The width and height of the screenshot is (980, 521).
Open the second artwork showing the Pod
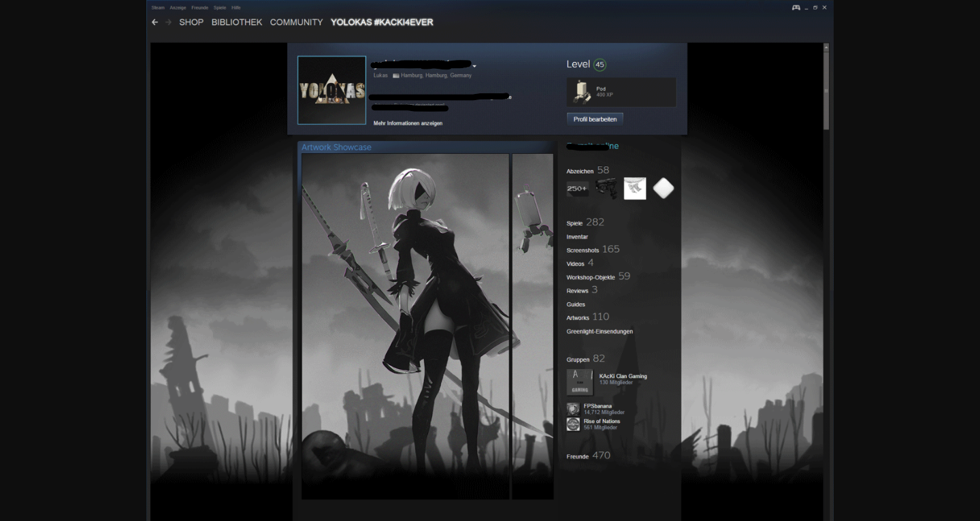[533, 326]
